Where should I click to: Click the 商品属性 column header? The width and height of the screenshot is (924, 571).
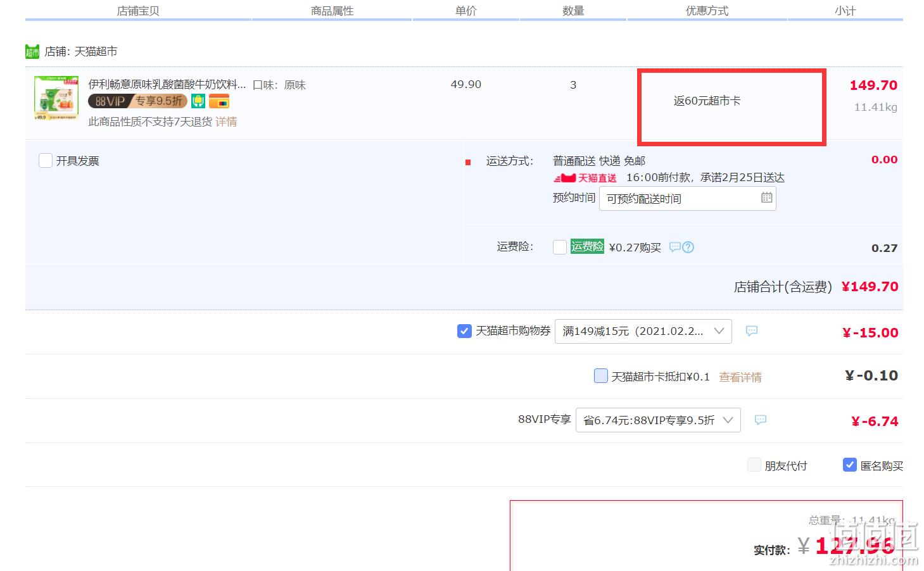pyautogui.click(x=332, y=11)
